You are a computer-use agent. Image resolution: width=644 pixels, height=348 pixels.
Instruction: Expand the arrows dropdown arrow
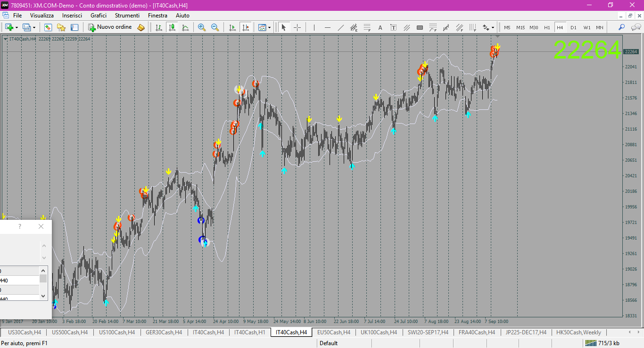tap(493, 27)
